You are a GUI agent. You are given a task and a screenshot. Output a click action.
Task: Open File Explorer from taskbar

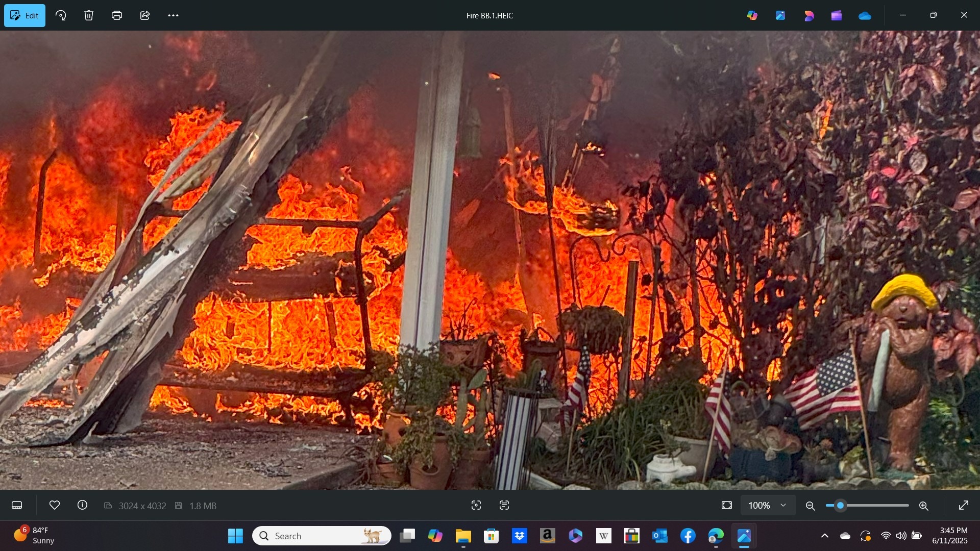pos(463,536)
